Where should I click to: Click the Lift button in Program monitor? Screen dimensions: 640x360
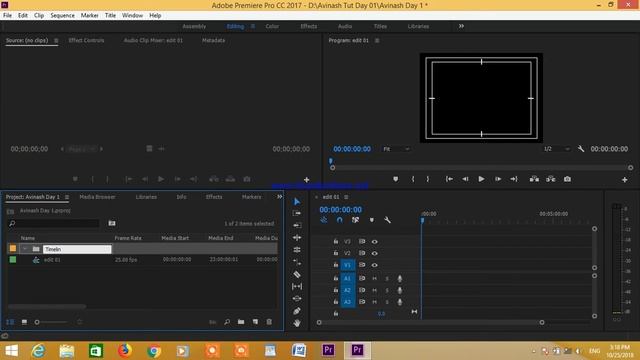click(x=534, y=179)
